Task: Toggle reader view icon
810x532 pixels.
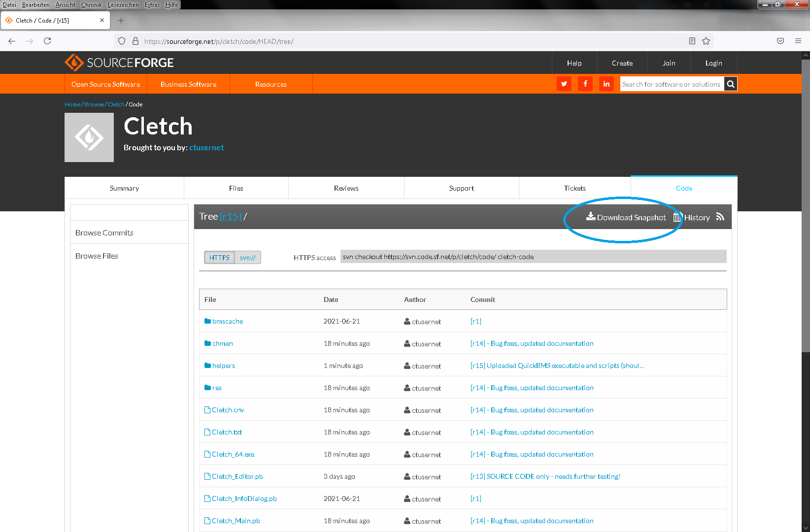Action: pos(692,41)
